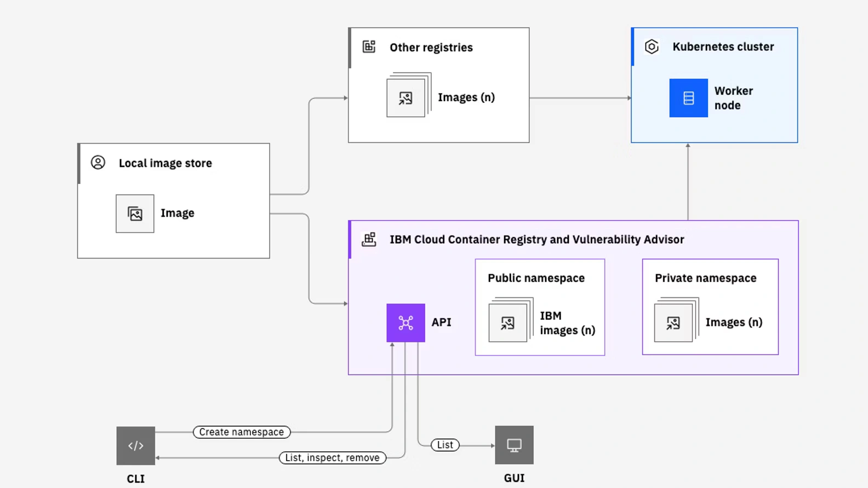Select the blue Worker node icon
This screenshot has height=488, width=868.
tap(688, 98)
